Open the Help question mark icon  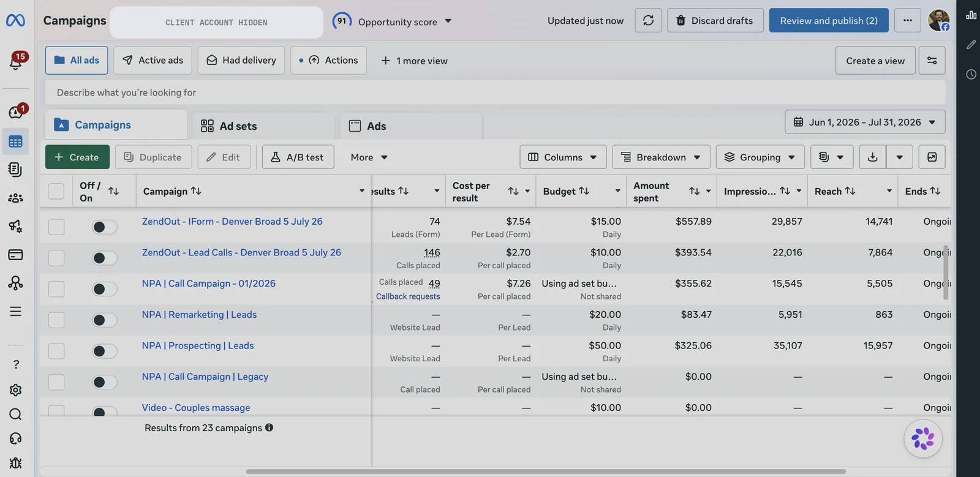pos(16,364)
